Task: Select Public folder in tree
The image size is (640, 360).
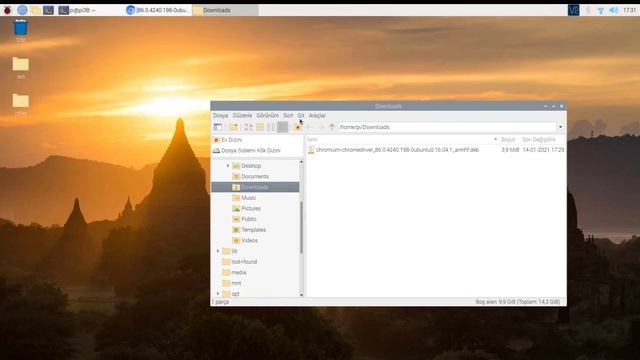Action: point(248,219)
